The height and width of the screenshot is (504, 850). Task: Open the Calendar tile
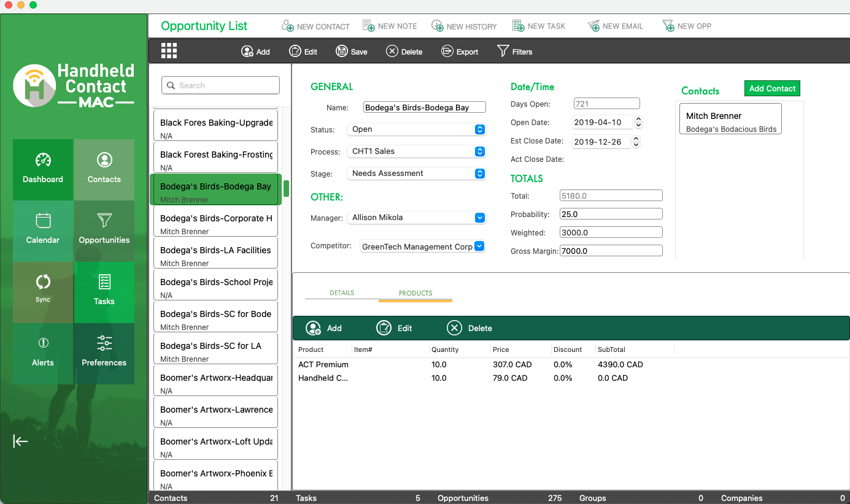(43, 230)
